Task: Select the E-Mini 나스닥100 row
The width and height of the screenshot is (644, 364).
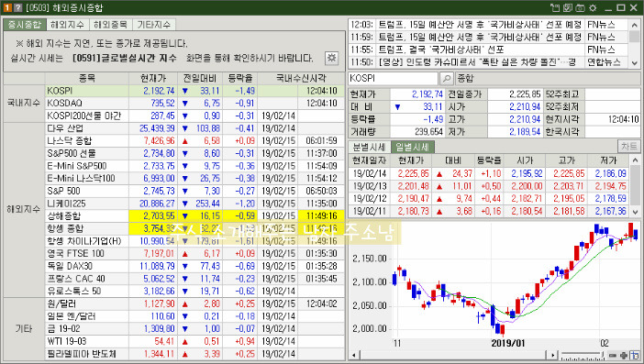Action: pos(194,179)
